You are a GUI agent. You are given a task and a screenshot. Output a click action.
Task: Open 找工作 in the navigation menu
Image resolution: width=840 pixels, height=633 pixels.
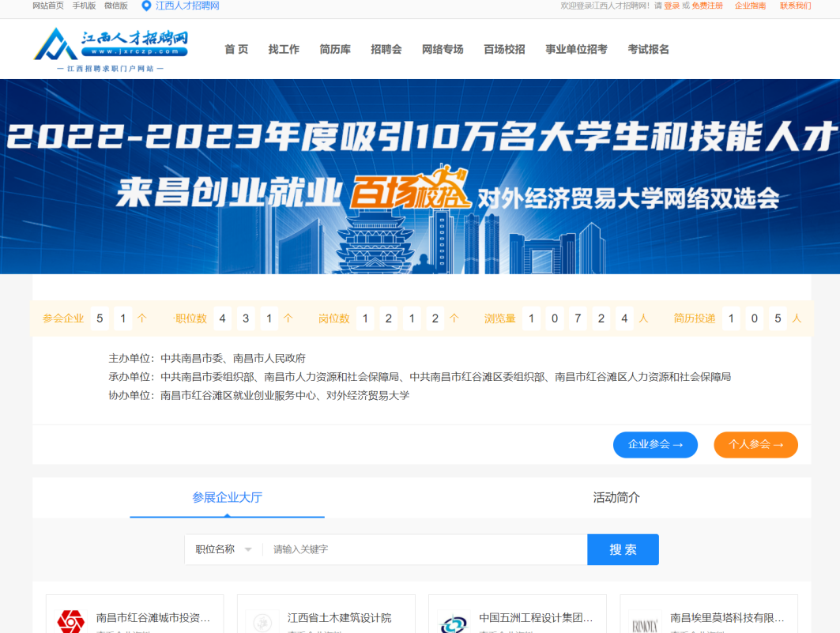tap(284, 49)
